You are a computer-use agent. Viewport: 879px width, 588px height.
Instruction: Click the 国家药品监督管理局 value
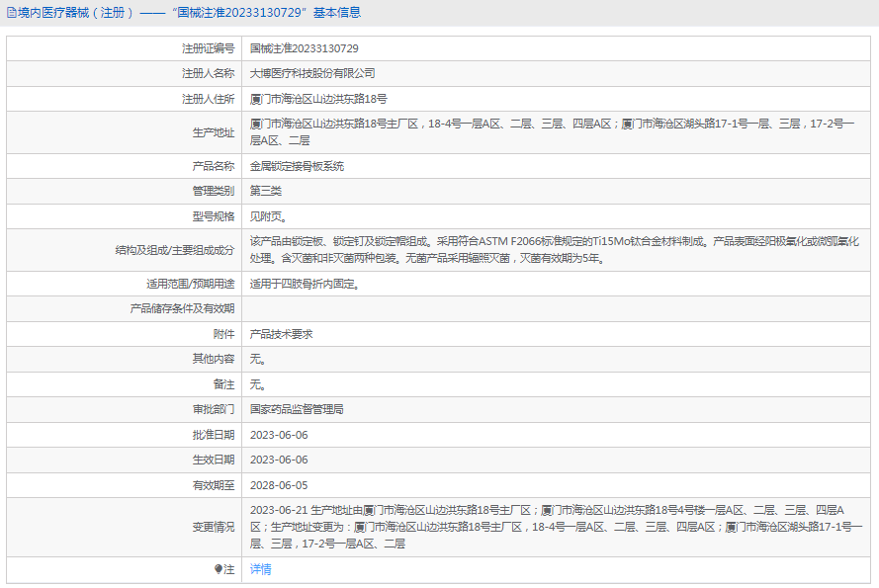point(297,410)
